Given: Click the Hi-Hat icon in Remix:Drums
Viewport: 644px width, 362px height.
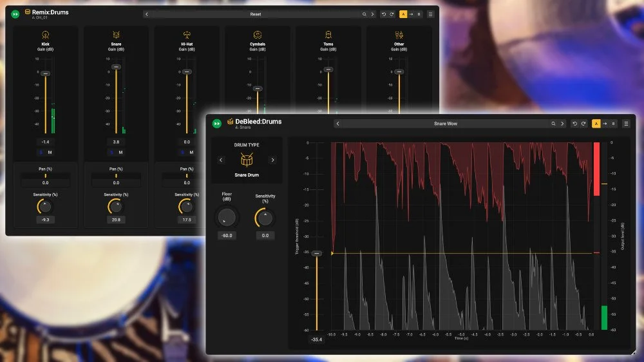Looking at the screenshot, I should point(187,35).
